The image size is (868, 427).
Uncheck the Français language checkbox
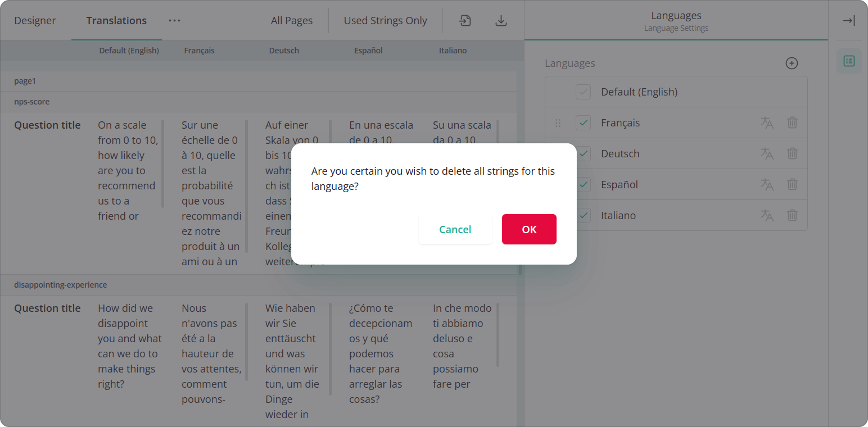[x=583, y=122]
